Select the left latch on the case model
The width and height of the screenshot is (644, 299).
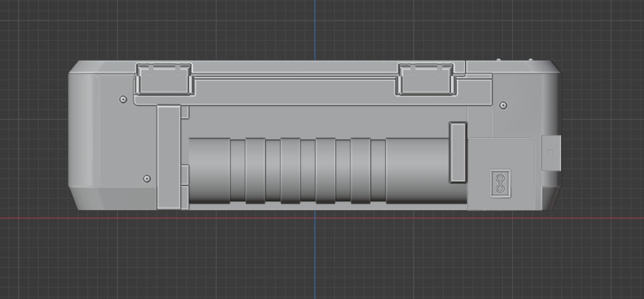tap(164, 79)
